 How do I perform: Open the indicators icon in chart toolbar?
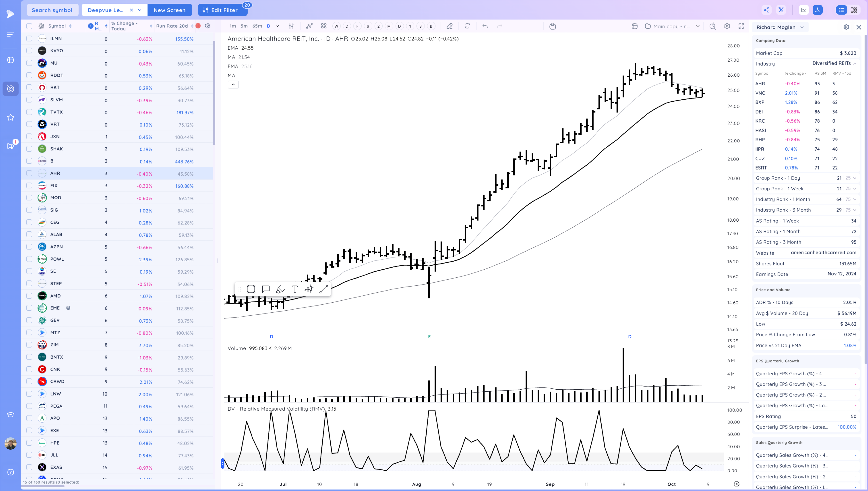click(309, 26)
